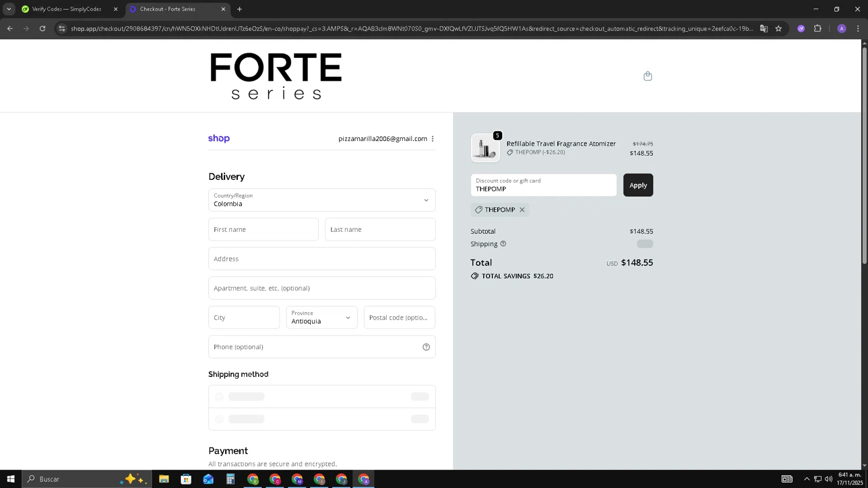Click the purple extension icon in toolbar
This screenshot has height=488, width=868.
[x=801, y=28]
